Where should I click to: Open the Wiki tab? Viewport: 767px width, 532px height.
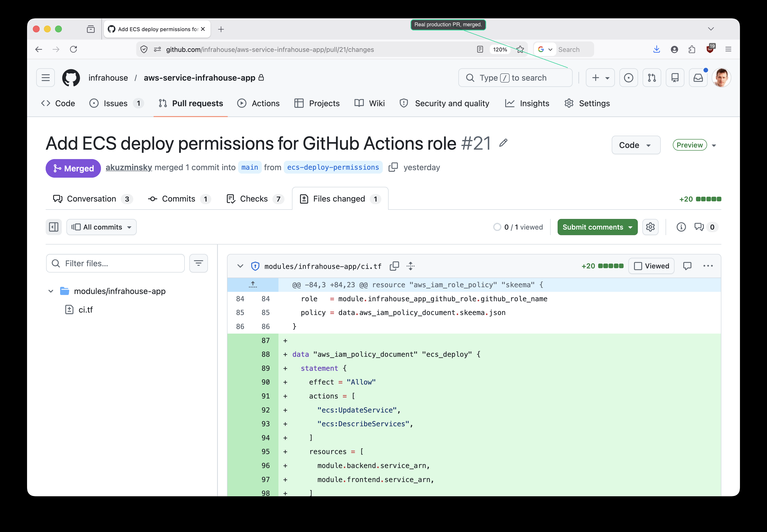point(369,103)
